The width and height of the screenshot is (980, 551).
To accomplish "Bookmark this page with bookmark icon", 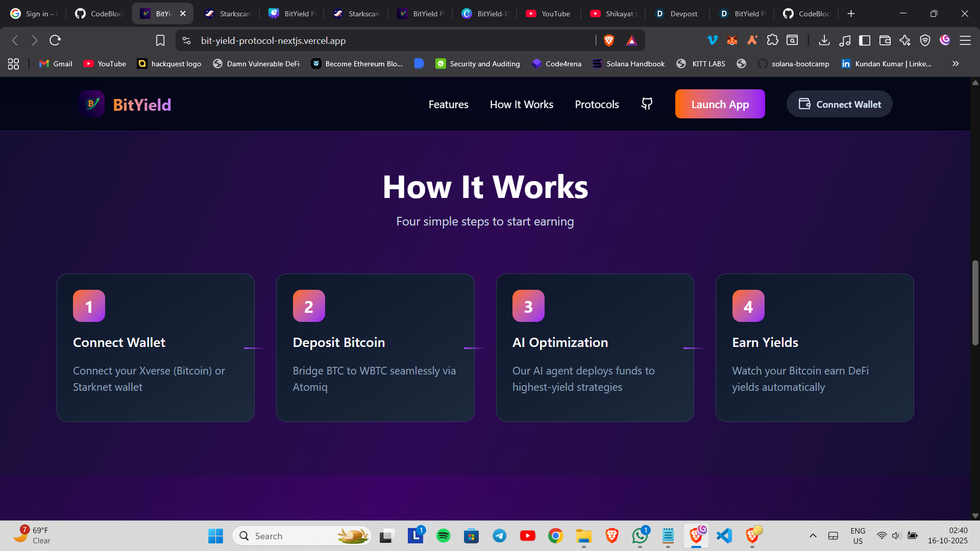I will click(x=160, y=40).
